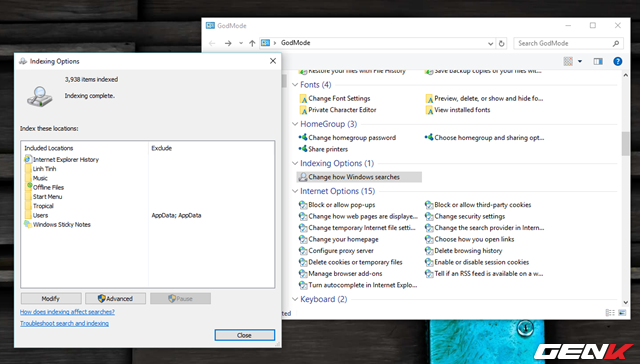Switch to details view in status bar

tap(610, 313)
